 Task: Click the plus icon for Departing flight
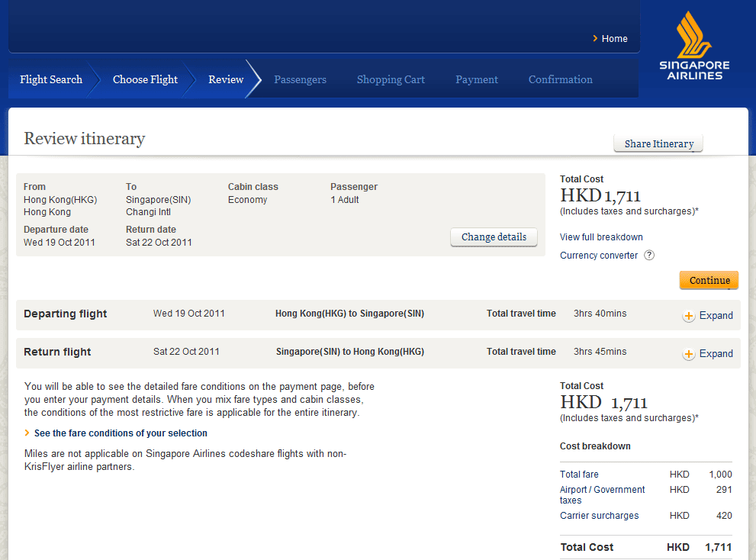point(688,316)
